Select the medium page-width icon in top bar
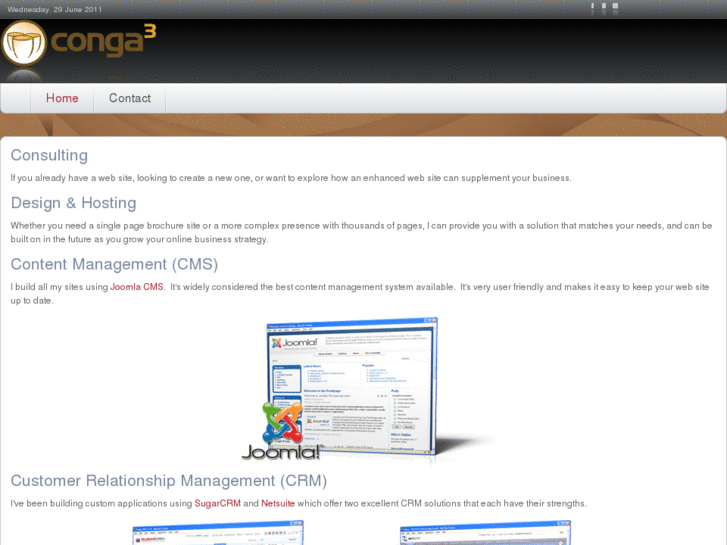The image size is (727, 545). (604, 6)
